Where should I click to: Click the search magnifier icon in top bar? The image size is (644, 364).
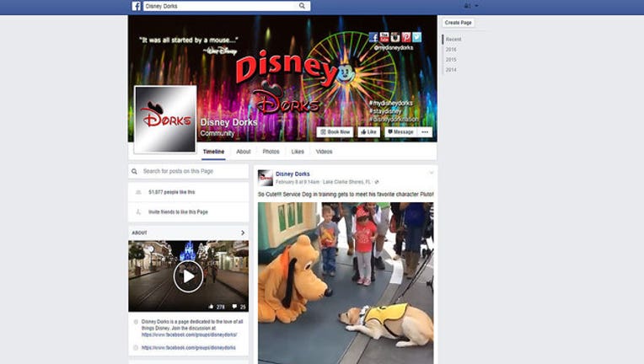[x=302, y=6]
